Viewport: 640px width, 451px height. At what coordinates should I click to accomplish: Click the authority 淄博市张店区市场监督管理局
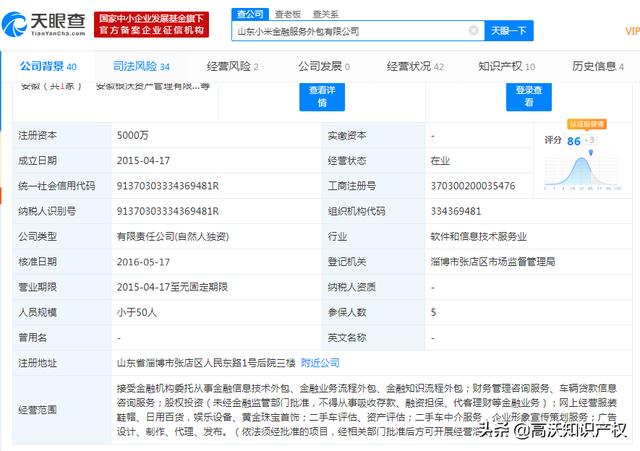click(493, 262)
